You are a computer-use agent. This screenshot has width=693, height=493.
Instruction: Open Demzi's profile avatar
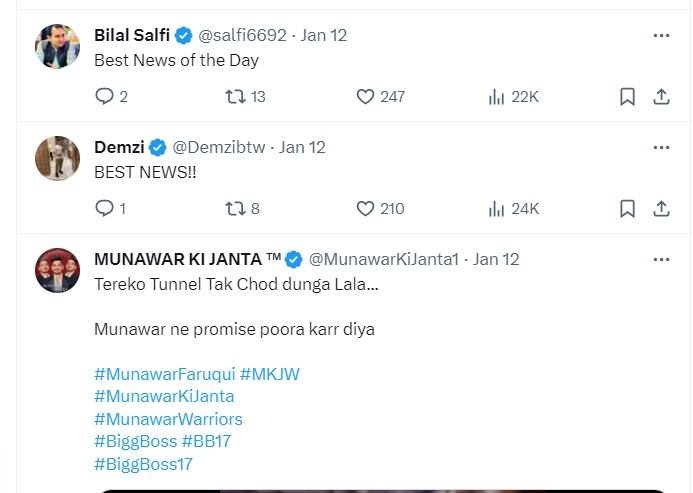pyautogui.click(x=57, y=158)
